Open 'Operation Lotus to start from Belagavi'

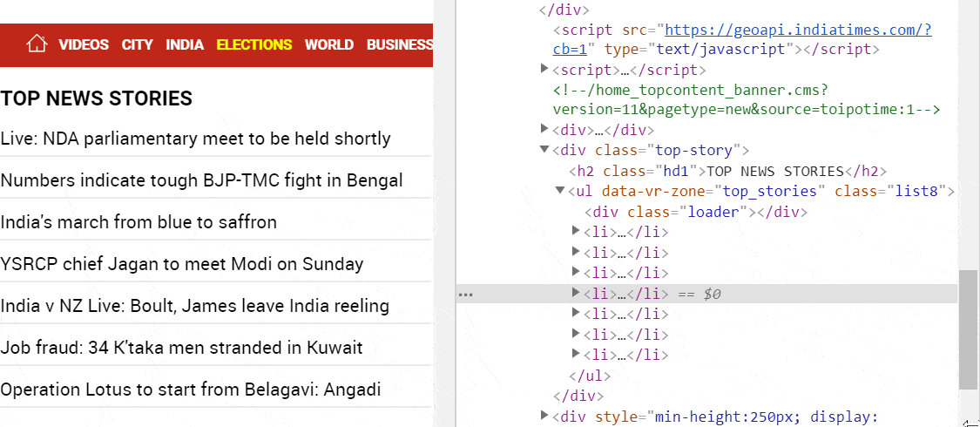point(191,390)
